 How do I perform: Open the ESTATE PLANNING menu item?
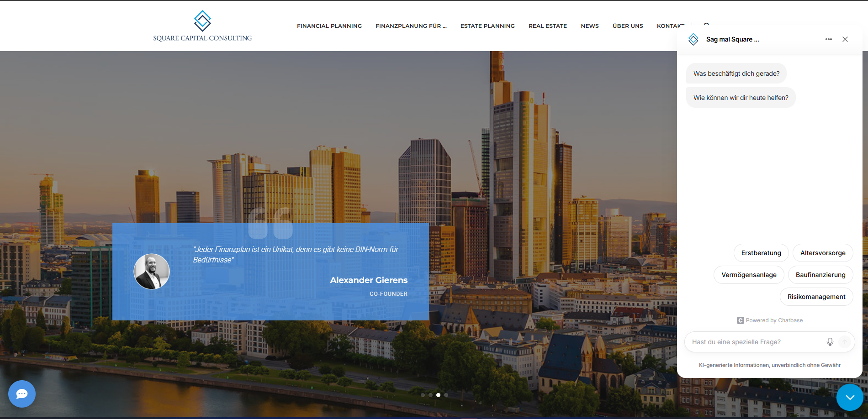(x=487, y=26)
